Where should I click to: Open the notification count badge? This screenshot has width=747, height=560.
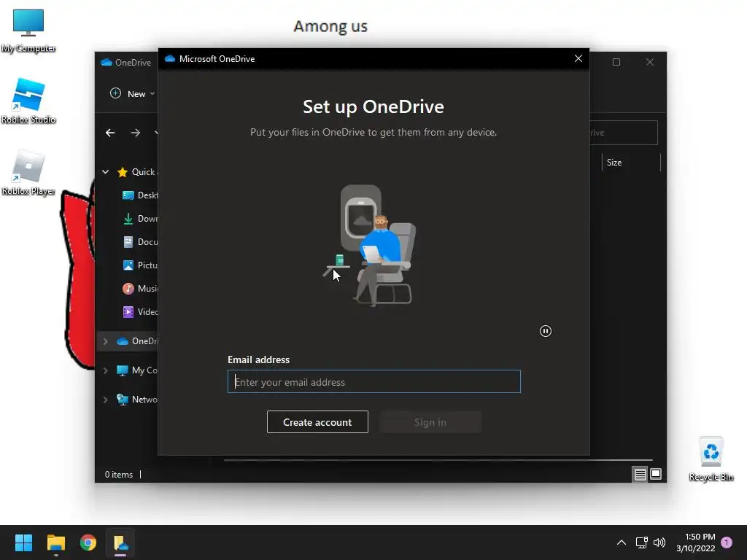727,542
